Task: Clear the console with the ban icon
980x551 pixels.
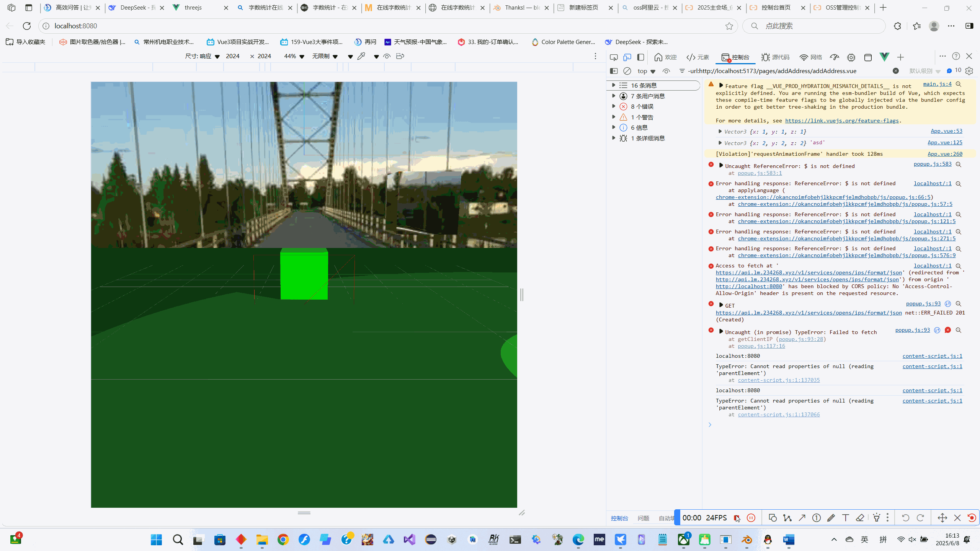Action: coord(627,71)
